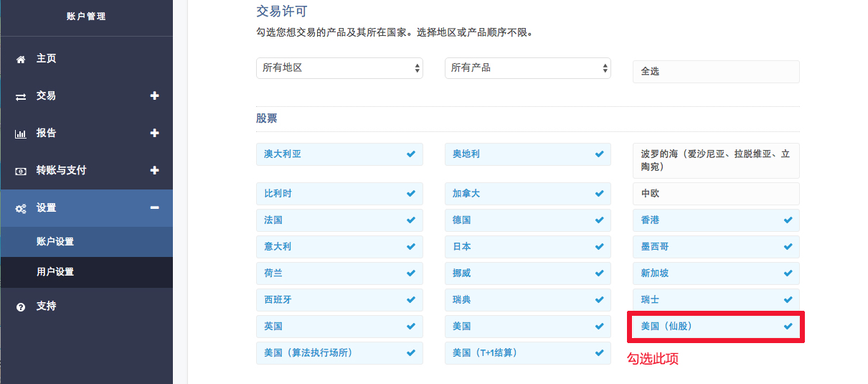Image resolution: width=868 pixels, height=384 pixels.
Task: Click the 全选 select-all button
Action: point(716,72)
